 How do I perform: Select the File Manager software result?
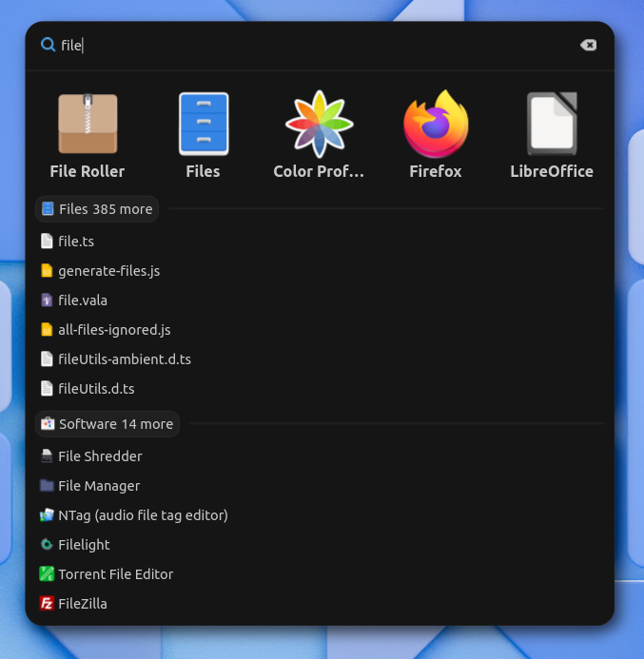point(320,485)
